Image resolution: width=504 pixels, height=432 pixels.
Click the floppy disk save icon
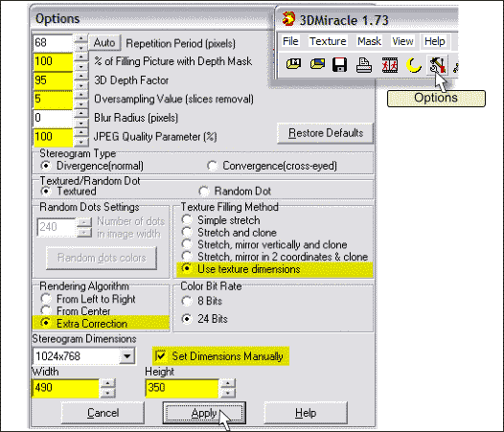coord(340,64)
